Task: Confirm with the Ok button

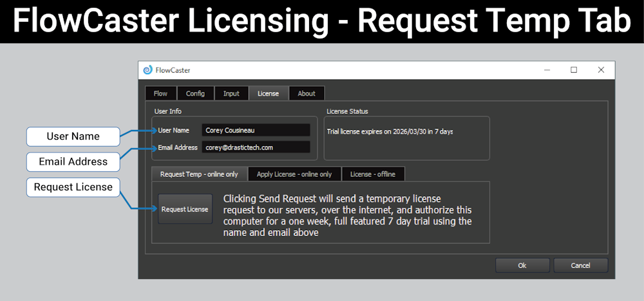Action: pos(522,266)
